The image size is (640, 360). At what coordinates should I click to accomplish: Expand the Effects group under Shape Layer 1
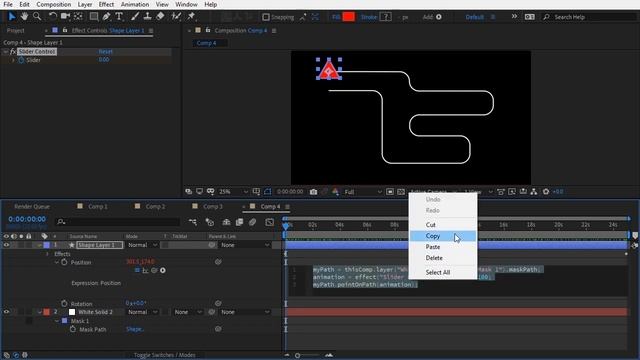pos(48,254)
